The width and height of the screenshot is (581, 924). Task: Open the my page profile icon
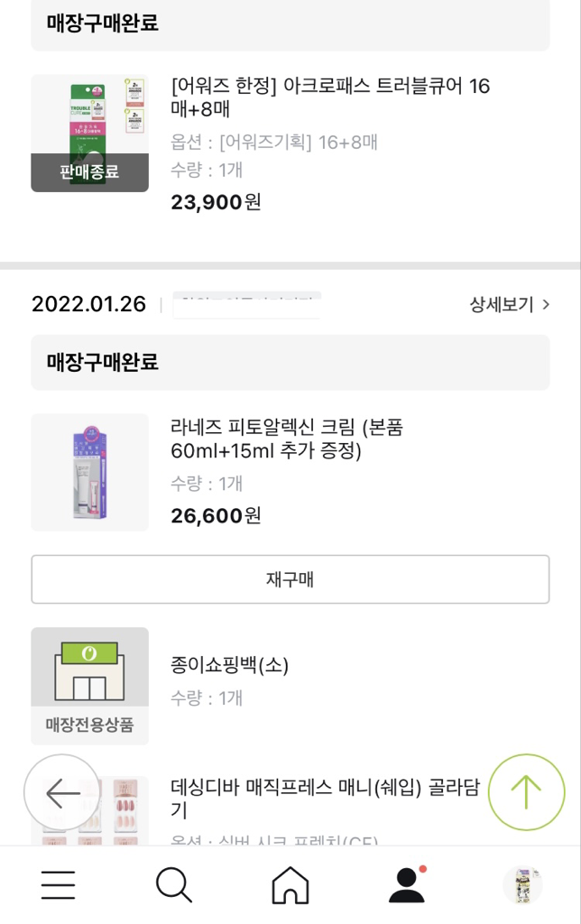407,885
